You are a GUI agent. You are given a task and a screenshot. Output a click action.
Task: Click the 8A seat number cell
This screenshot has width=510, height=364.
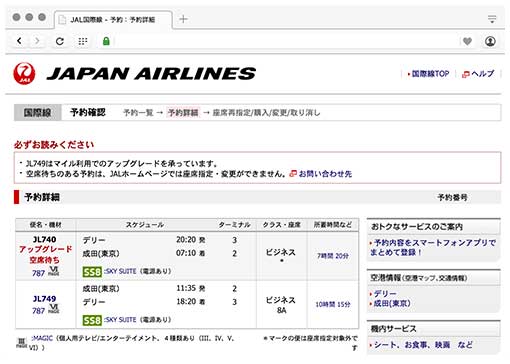pyautogui.click(x=281, y=310)
